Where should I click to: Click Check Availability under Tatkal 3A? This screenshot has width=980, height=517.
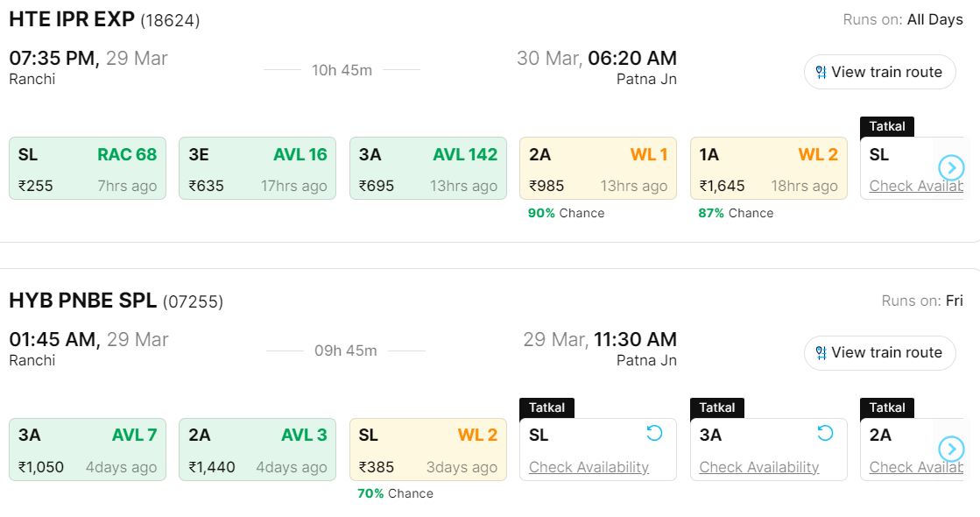pyautogui.click(x=758, y=467)
